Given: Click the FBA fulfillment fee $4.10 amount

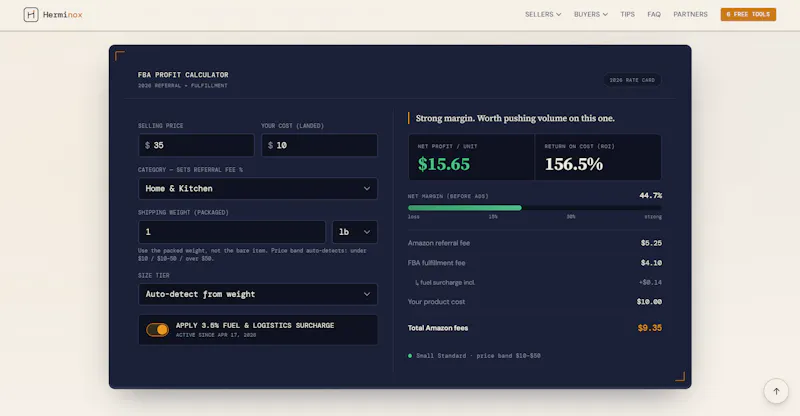Looking at the screenshot, I should 651,263.
